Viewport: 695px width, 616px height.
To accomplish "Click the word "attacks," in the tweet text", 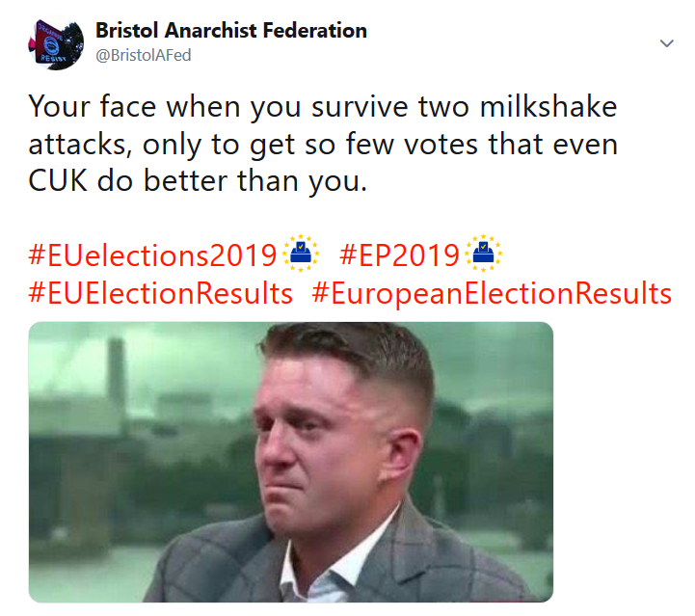I will point(80,145).
